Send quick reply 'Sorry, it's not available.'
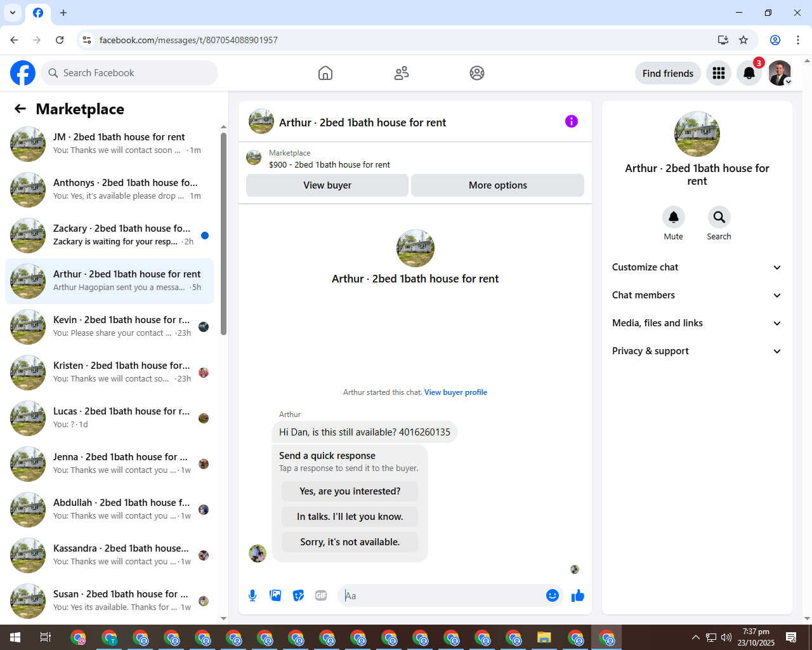This screenshot has height=650, width=812. coord(350,542)
